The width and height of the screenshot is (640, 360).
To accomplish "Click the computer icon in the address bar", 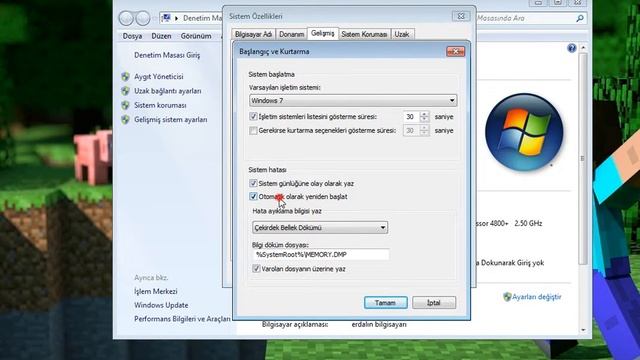I will click(166, 18).
